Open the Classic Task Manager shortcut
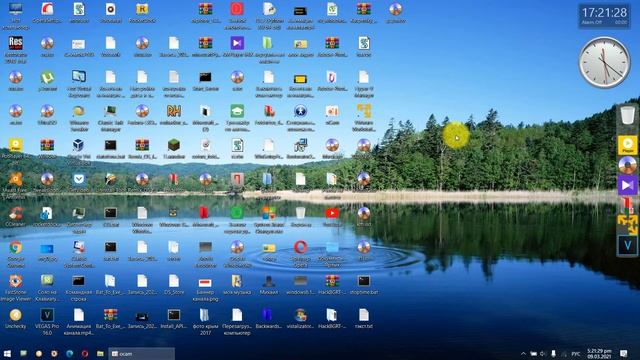The height and width of the screenshot is (360, 640). (x=110, y=111)
